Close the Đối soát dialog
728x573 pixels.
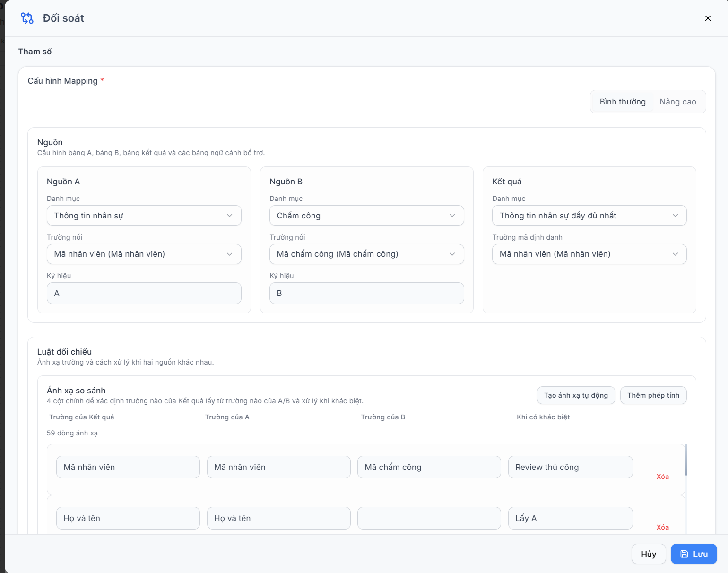pyautogui.click(x=708, y=18)
